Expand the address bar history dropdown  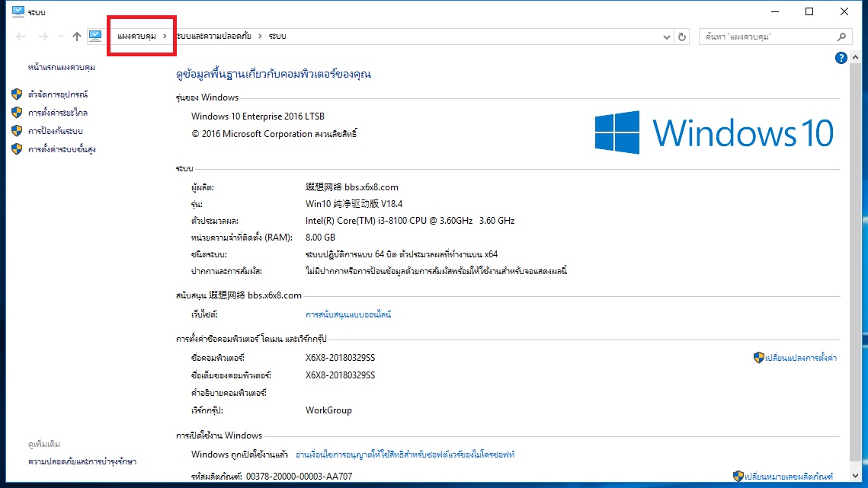click(x=667, y=37)
